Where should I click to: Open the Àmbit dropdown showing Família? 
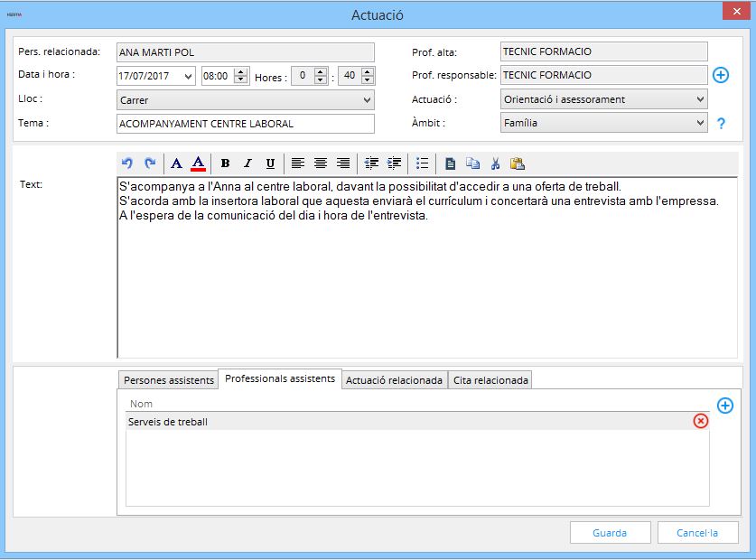604,123
